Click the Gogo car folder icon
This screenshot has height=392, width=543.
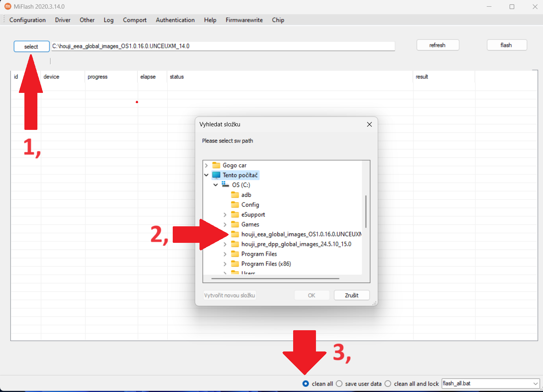pos(216,165)
